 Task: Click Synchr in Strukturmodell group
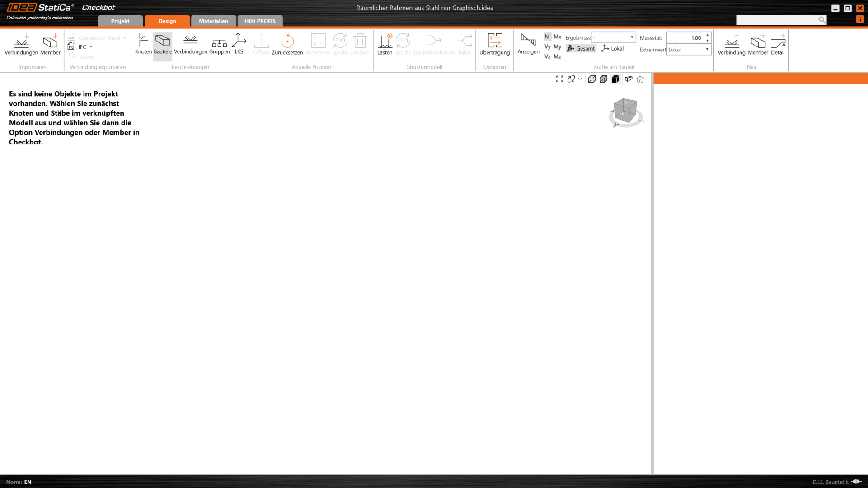tap(403, 44)
